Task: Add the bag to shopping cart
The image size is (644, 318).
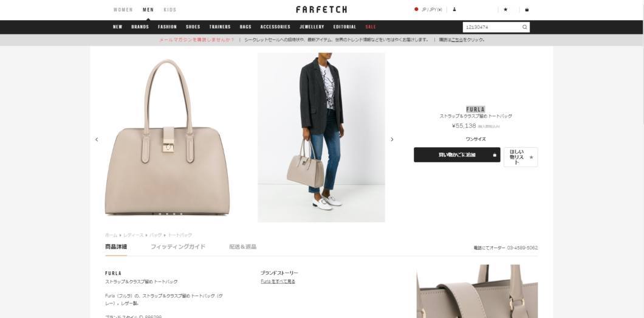Action: tap(457, 155)
